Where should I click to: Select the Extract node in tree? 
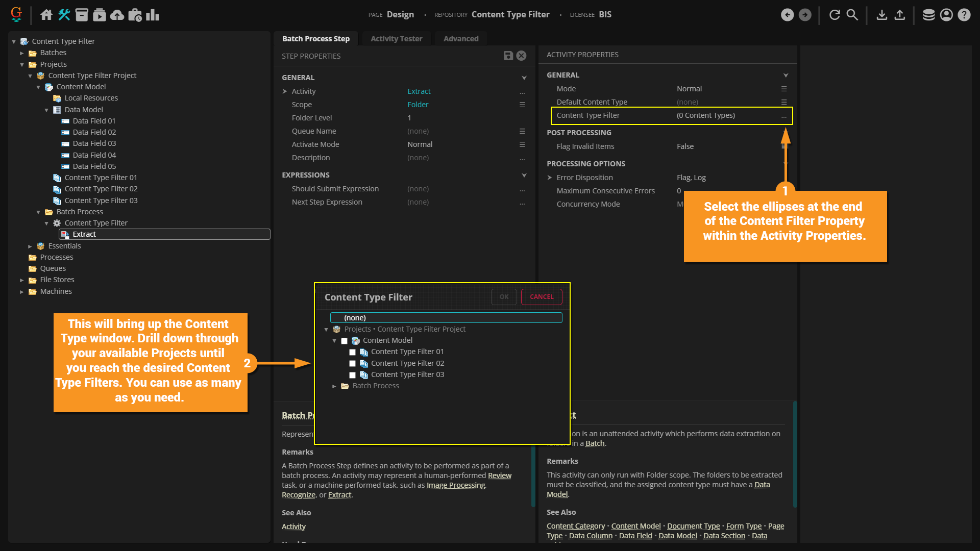[x=165, y=234]
